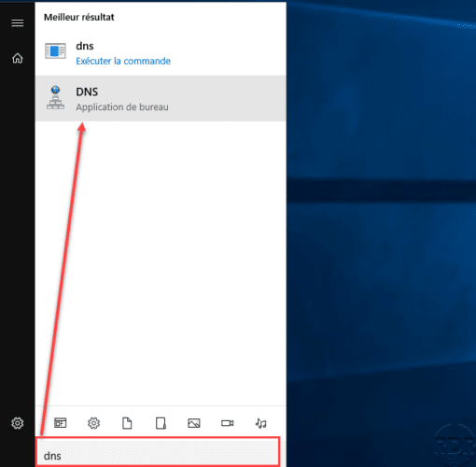Click the search box containing 'dns'
This screenshot has height=467, width=476.
(158, 452)
